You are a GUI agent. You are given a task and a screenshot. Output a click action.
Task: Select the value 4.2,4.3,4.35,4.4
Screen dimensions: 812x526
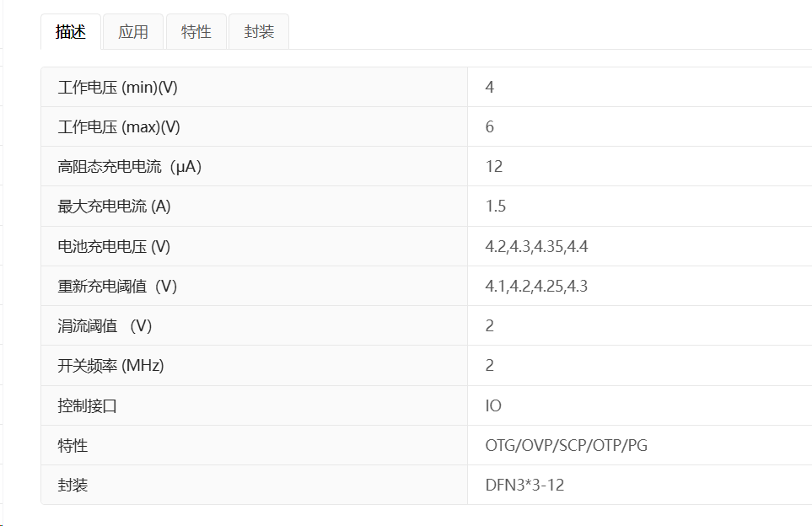pyautogui.click(x=536, y=246)
